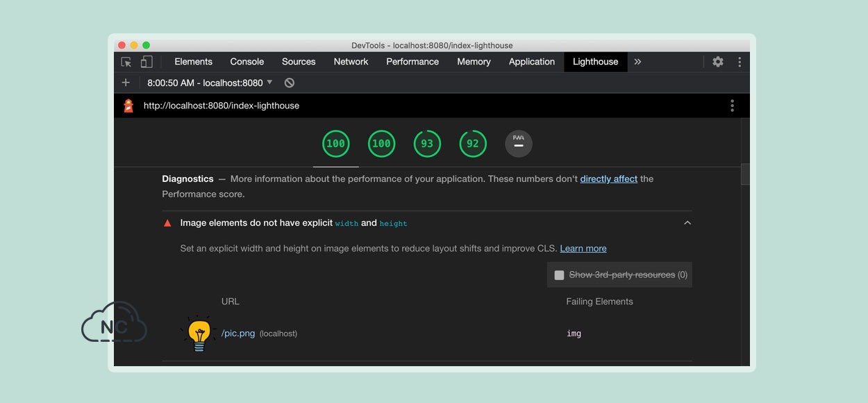Screen dimensions: 868x403
Task: Show more DevTools tabs with double chevron
Action: click(637, 62)
